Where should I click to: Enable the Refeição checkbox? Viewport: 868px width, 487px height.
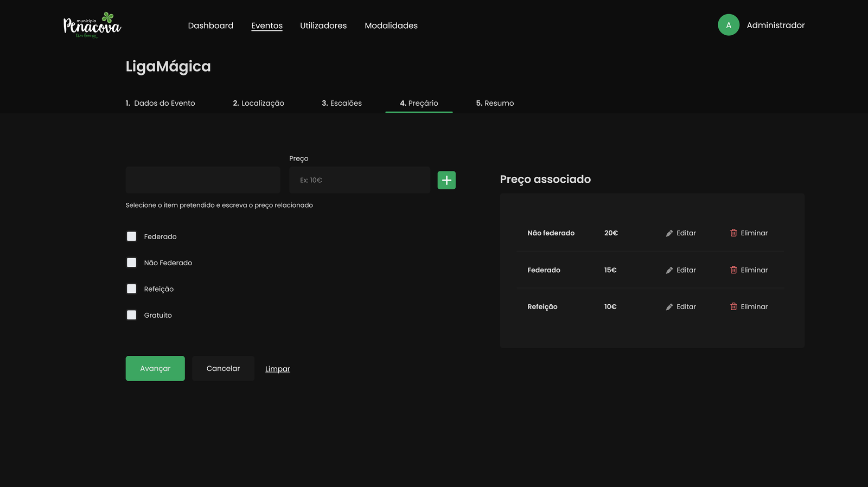coord(132,289)
